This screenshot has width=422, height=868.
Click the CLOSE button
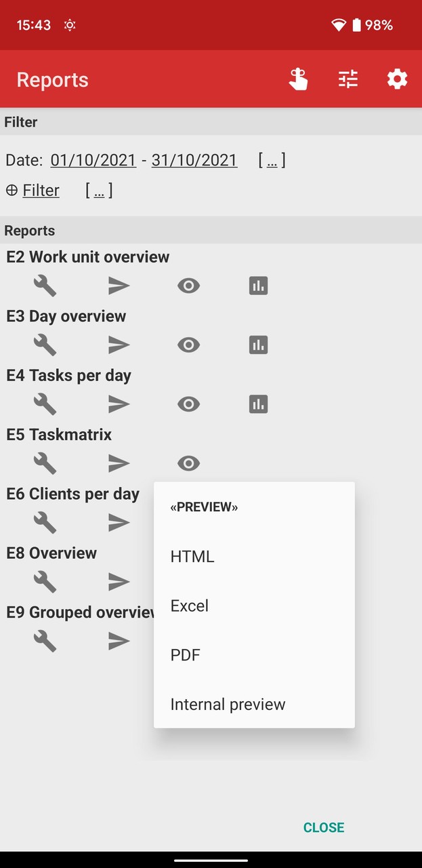tap(323, 827)
